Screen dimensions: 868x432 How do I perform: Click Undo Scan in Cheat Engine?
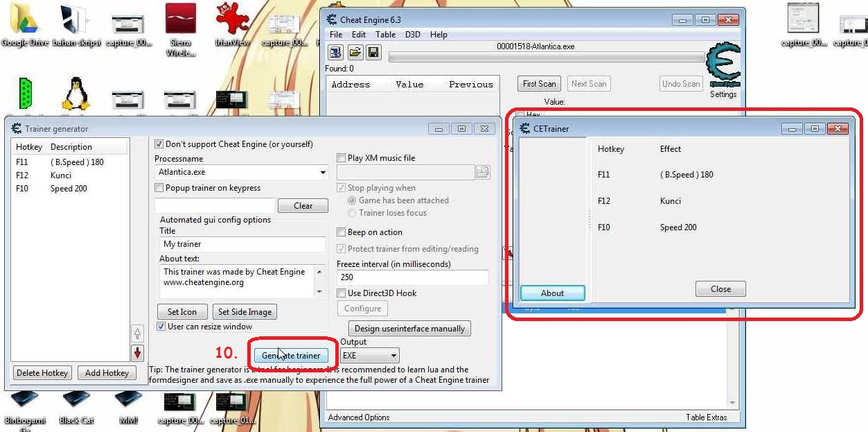(x=682, y=84)
